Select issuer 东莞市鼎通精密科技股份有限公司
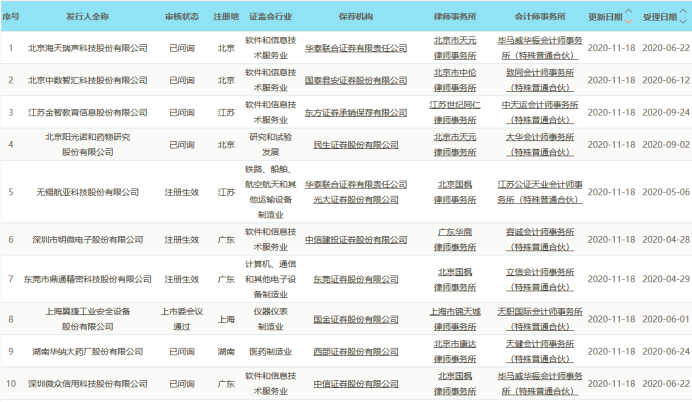692x402 pixels. point(87,279)
